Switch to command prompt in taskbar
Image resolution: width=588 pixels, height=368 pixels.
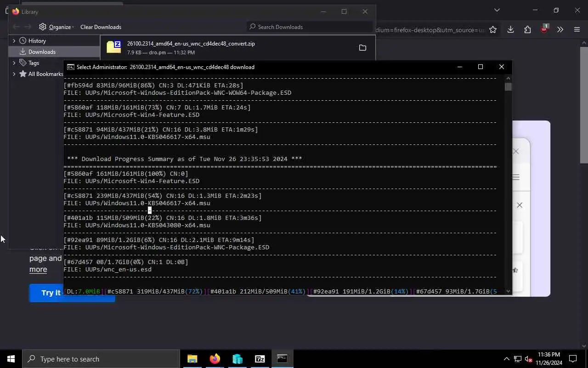click(x=282, y=359)
